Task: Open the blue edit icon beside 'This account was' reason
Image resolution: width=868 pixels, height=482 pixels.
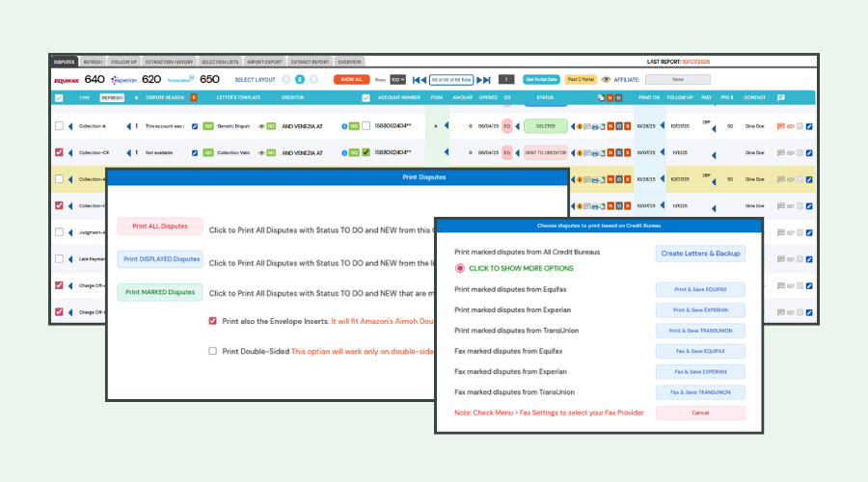Action: pos(194,126)
